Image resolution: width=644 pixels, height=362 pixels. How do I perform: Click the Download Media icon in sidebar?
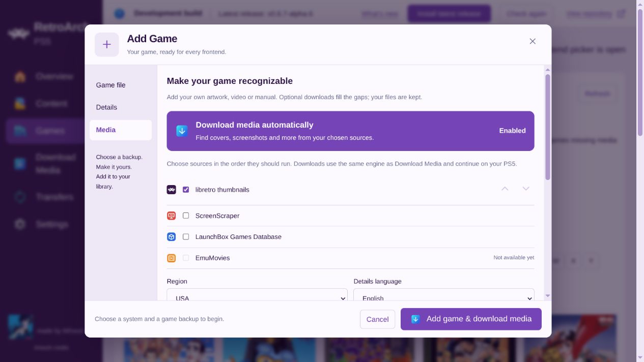tap(20, 164)
